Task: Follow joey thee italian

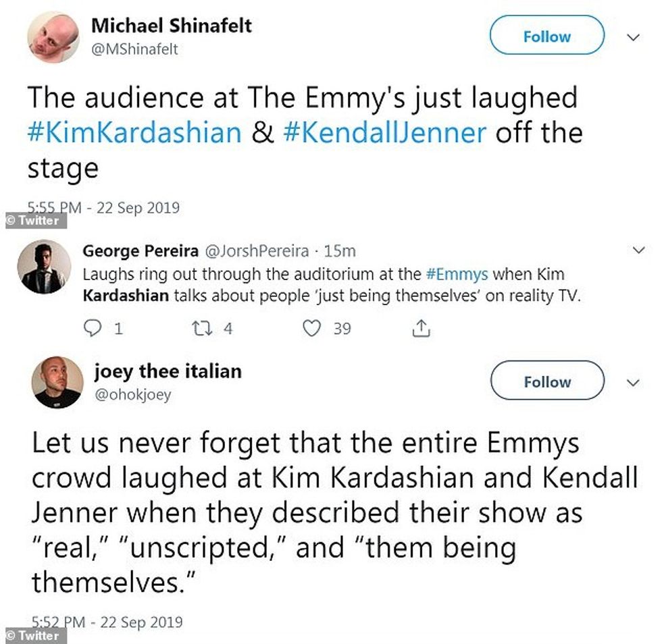Action: (x=546, y=381)
